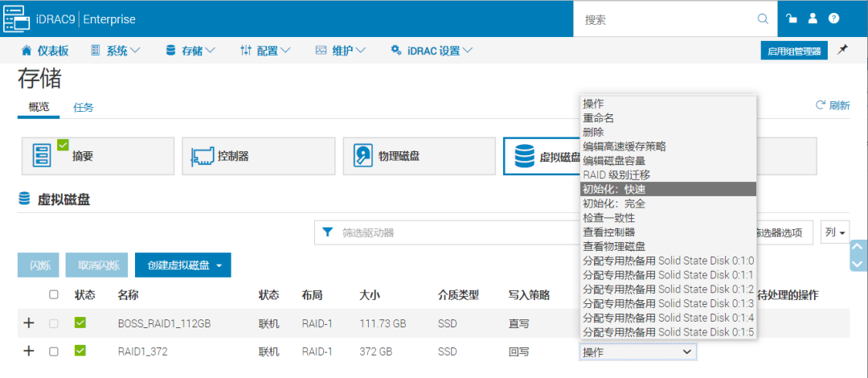Click the unlock padlock icon in header
Viewport: 868px width, 378px height.
click(792, 18)
